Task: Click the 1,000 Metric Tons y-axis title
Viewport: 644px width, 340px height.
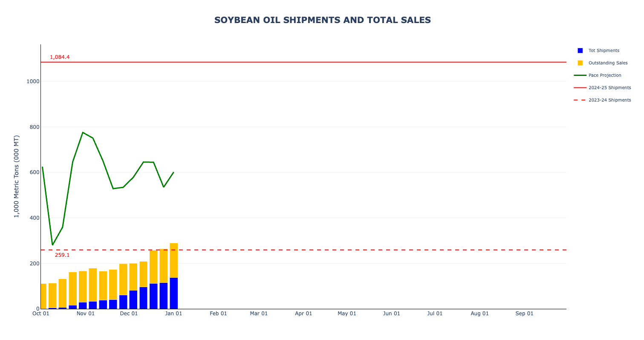Action: tap(17, 176)
